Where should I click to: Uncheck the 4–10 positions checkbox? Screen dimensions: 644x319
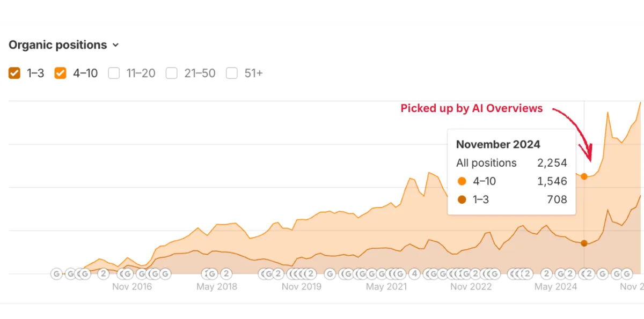click(61, 73)
